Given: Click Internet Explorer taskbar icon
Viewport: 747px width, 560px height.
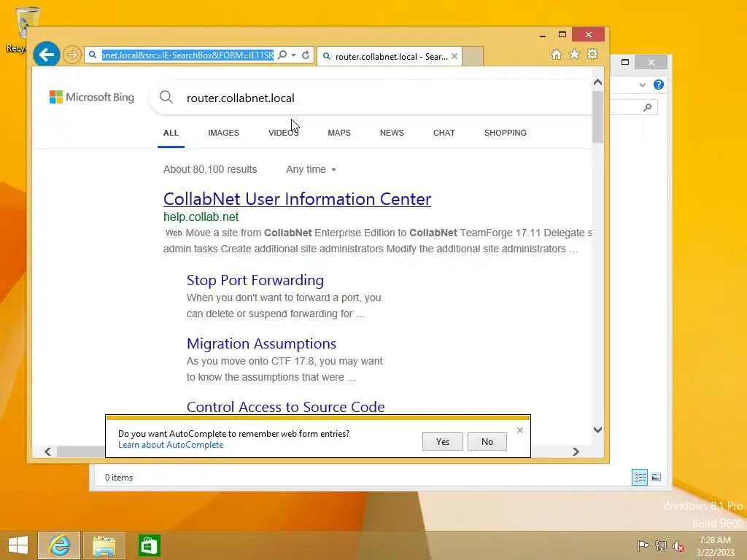Looking at the screenshot, I should pyautogui.click(x=59, y=545).
